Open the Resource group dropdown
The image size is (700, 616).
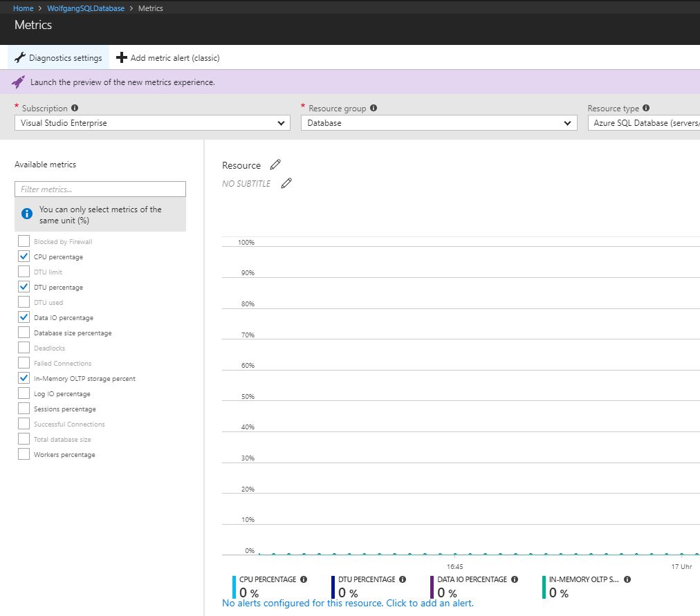click(439, 122)
